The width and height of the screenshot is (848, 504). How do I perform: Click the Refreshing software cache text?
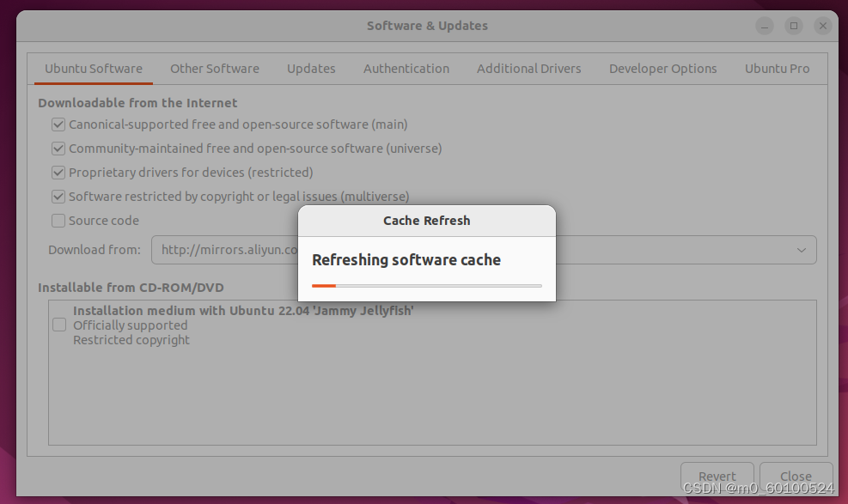(406, 260)
